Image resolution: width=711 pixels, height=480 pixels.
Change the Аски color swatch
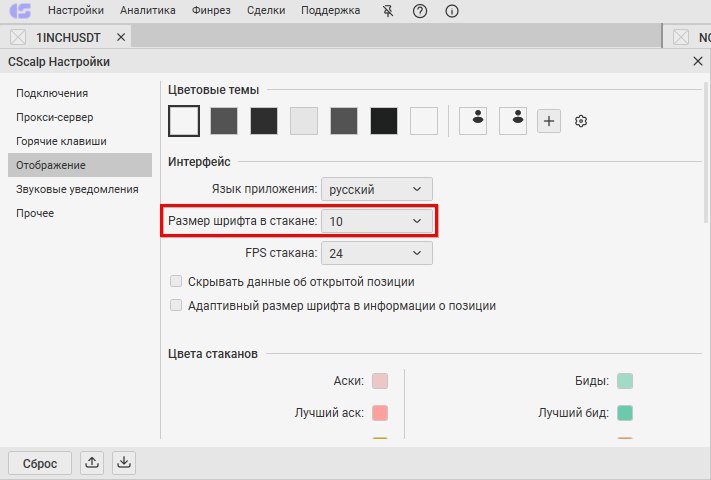pyautogui.click(x=380, y=381)
